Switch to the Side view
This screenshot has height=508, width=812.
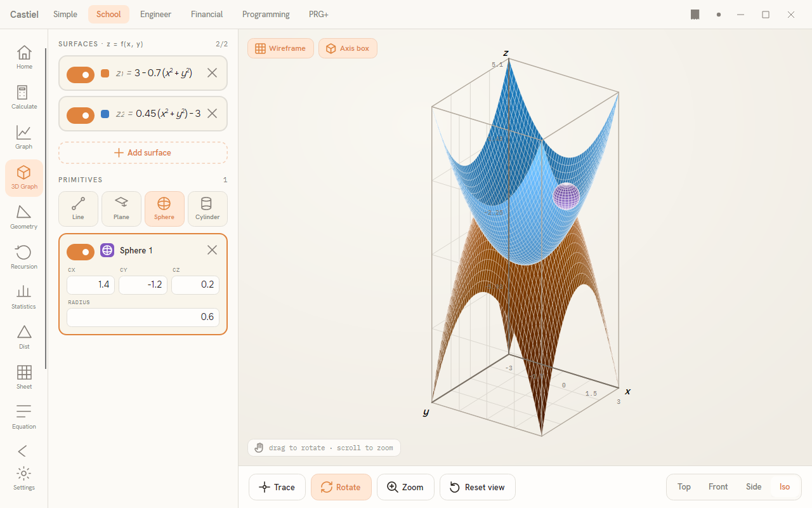tap(754, 487)
